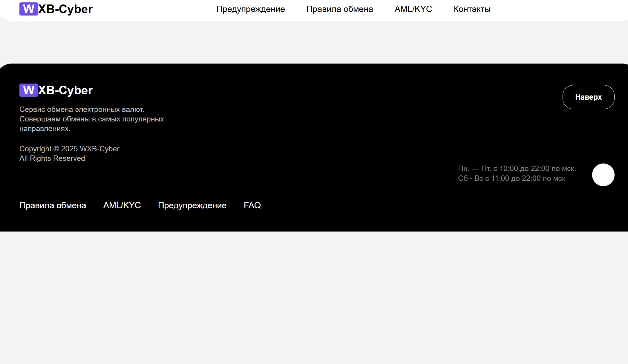Open Предупреждение from the top navigation
Image resolution: width=628 pixels, height=364 pixels.
(x=250, y=9)
